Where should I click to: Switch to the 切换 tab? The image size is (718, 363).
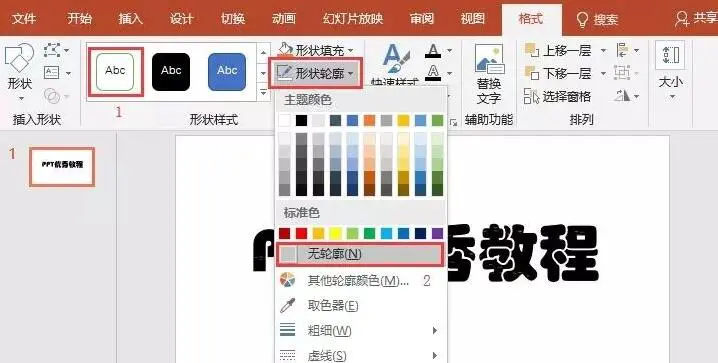233,19
